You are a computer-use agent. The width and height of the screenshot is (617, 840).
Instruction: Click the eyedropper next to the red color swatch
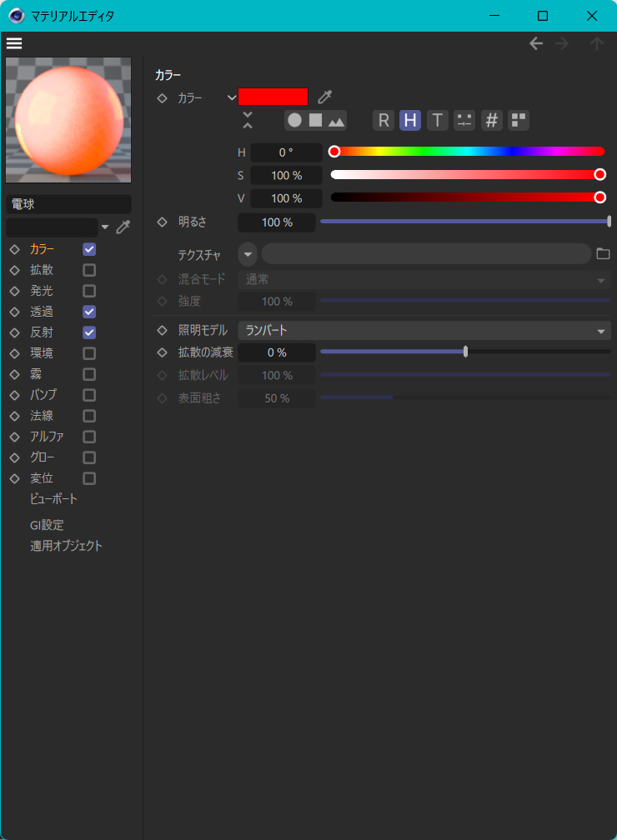(324, 97)
